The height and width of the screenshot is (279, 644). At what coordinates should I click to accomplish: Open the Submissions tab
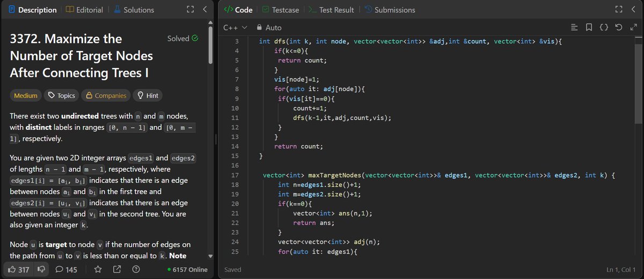point(390,10)
